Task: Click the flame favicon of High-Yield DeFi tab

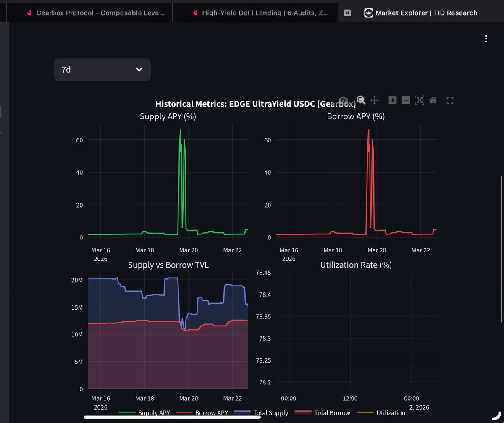Action: click(x=195, y=13)
